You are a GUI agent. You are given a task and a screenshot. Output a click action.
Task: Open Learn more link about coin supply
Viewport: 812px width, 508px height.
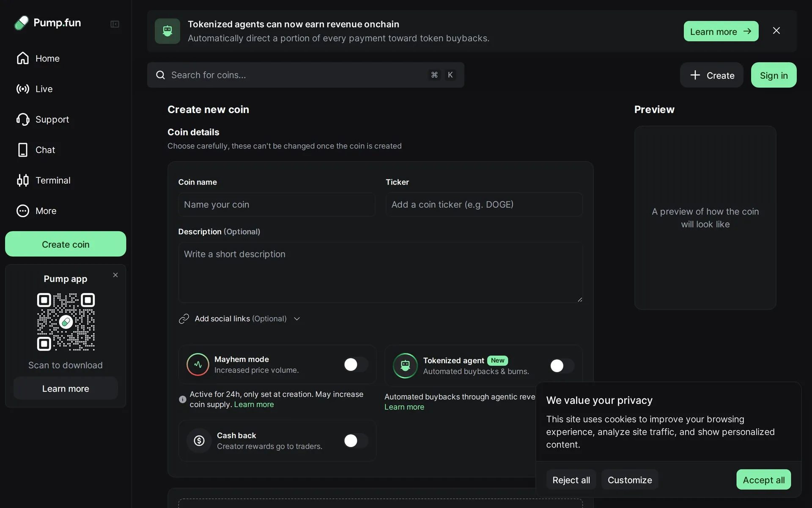pyautogui.click(x=254, y=404)
